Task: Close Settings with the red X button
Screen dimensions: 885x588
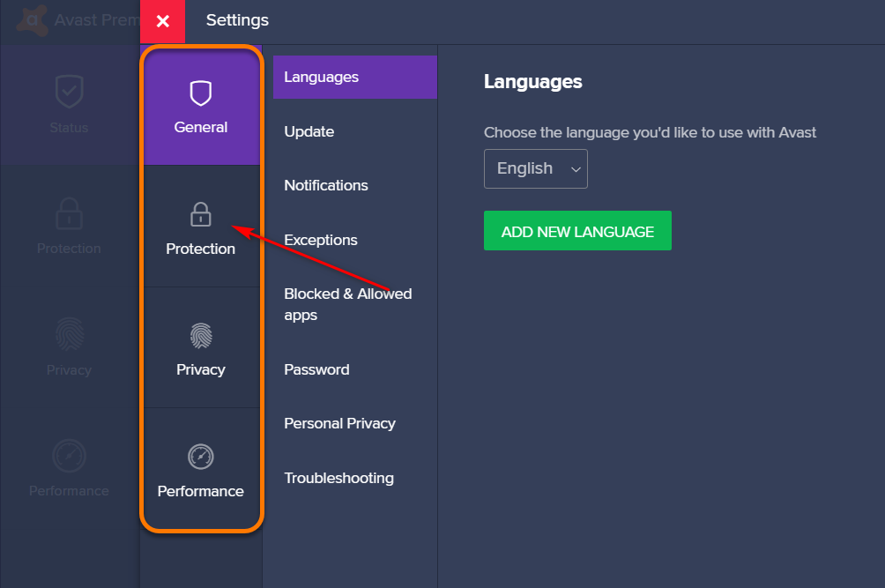Action: coord(162,21)
